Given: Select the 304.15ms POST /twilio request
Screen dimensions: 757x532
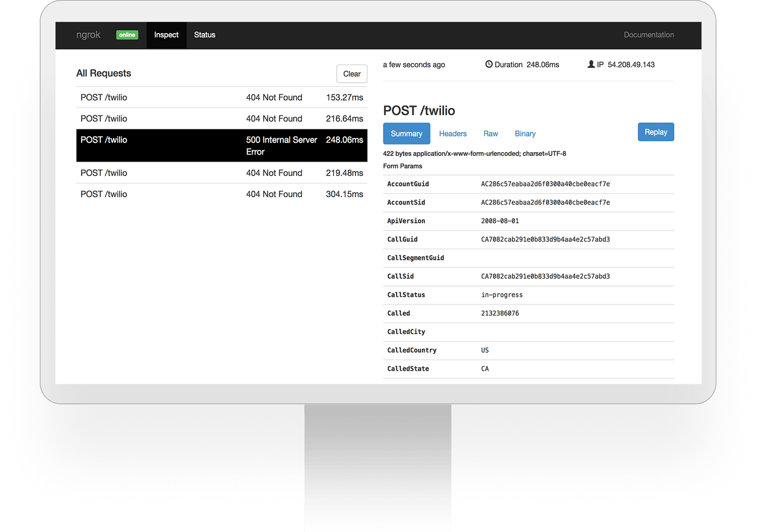Looking at the screenshot, I should pos(221,194).
